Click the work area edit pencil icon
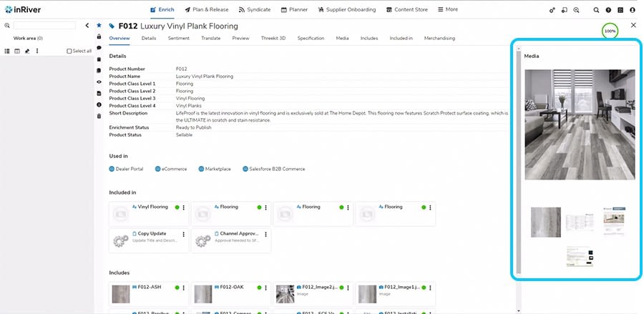 [x=27, y=51]
